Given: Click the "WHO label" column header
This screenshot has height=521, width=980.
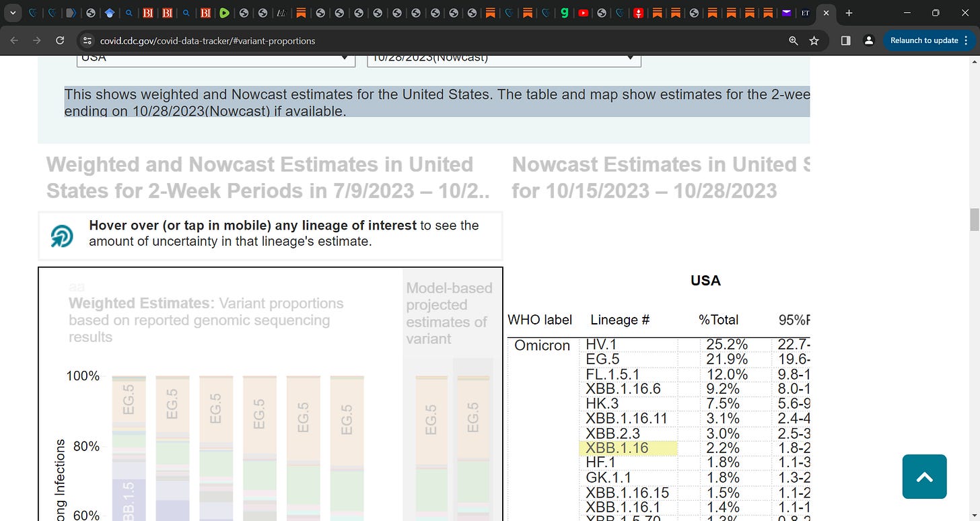Looking at the screenshot, I should coord(540,320).
